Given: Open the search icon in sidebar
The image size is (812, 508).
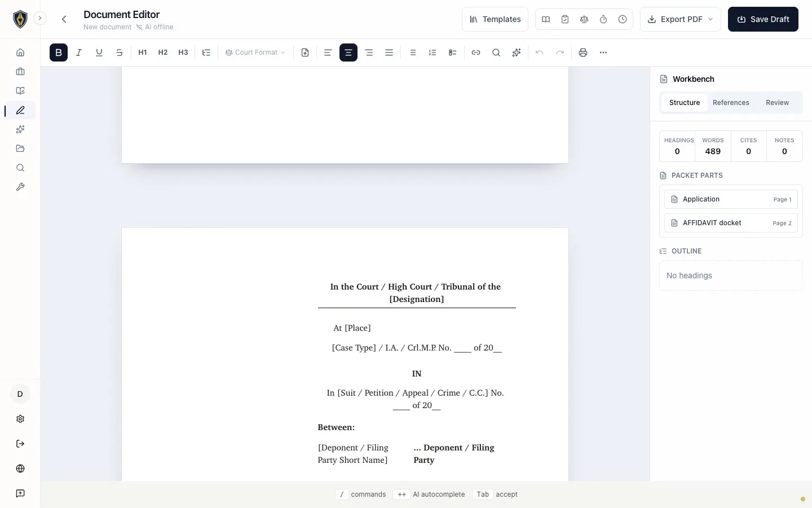Looking at the screenshot, I should coord(20,168).
